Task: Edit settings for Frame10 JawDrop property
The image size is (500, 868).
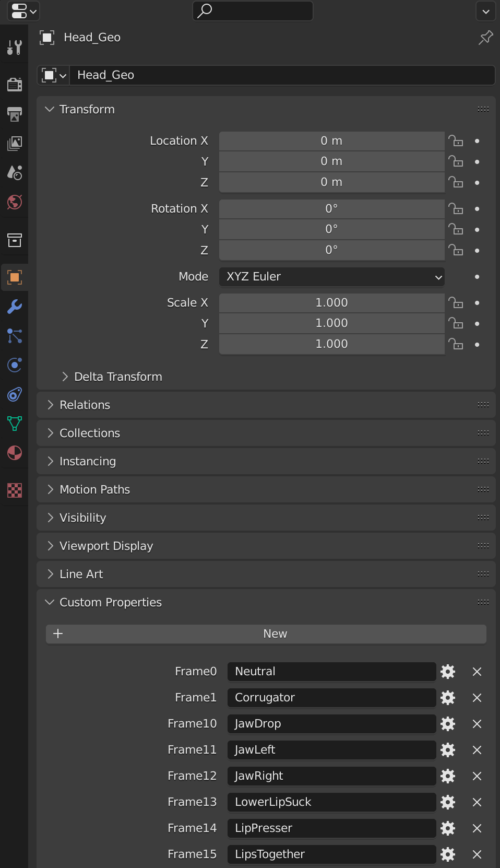Action: coord(448,724)
